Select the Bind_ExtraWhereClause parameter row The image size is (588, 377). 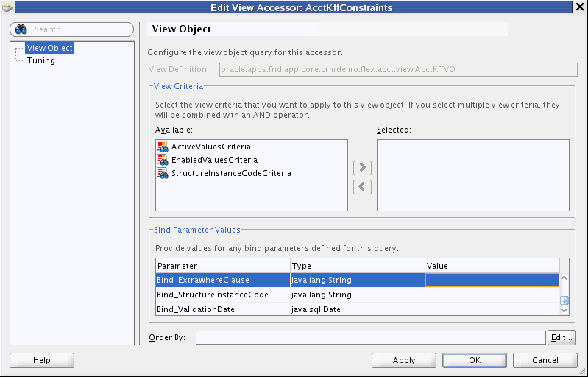358,280
